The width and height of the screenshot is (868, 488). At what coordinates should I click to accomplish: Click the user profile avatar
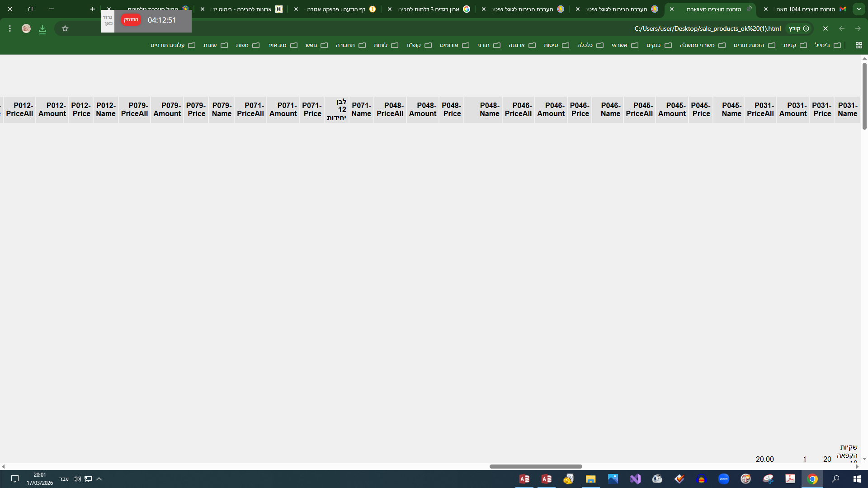click(x=26, y=28)
